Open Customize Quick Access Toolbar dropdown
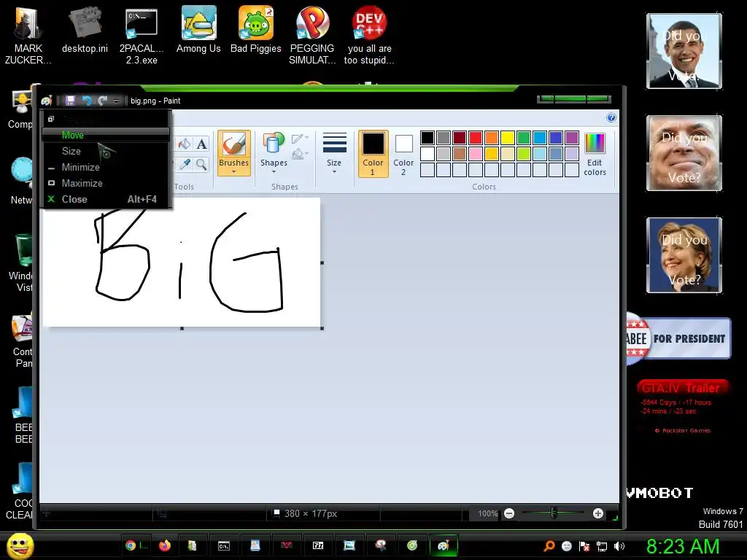 tap(116, 101)
